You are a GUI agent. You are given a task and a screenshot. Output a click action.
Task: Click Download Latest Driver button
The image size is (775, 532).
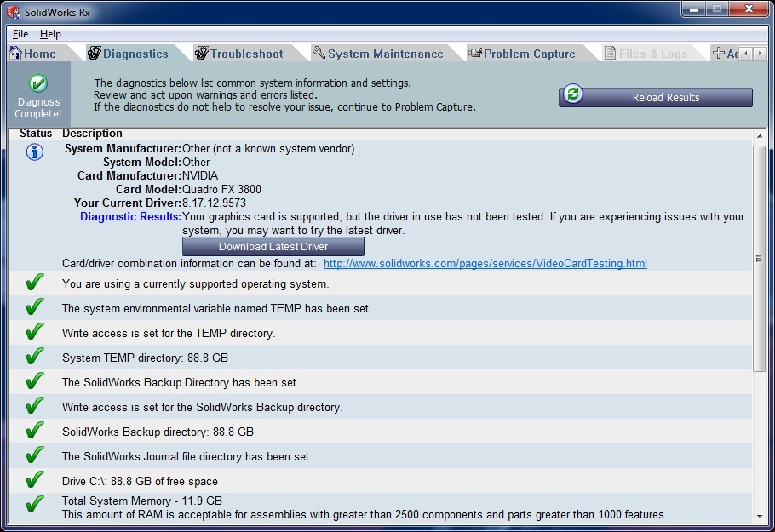273,247
